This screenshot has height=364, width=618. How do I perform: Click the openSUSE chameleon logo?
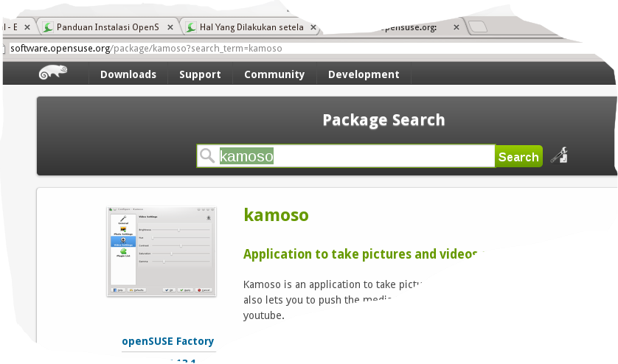click(x=53, y=72)
